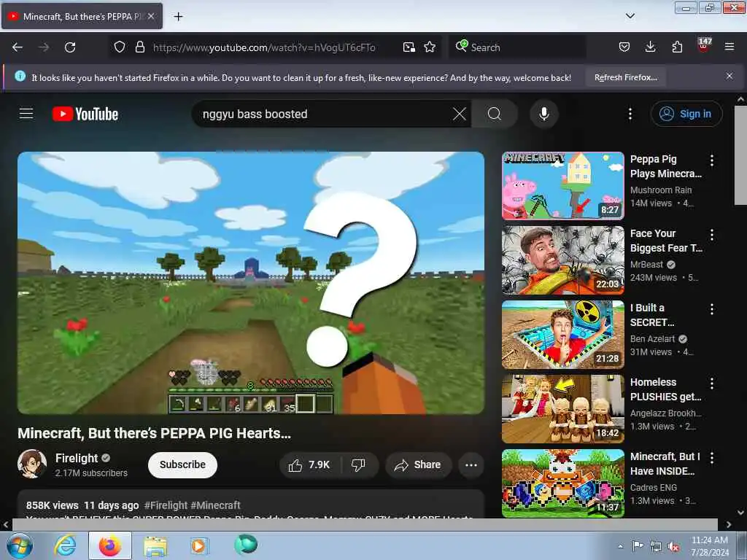Viewport: 747px width, 560px height.
Task: Open the Windows Start button
Action: [19, 545]
